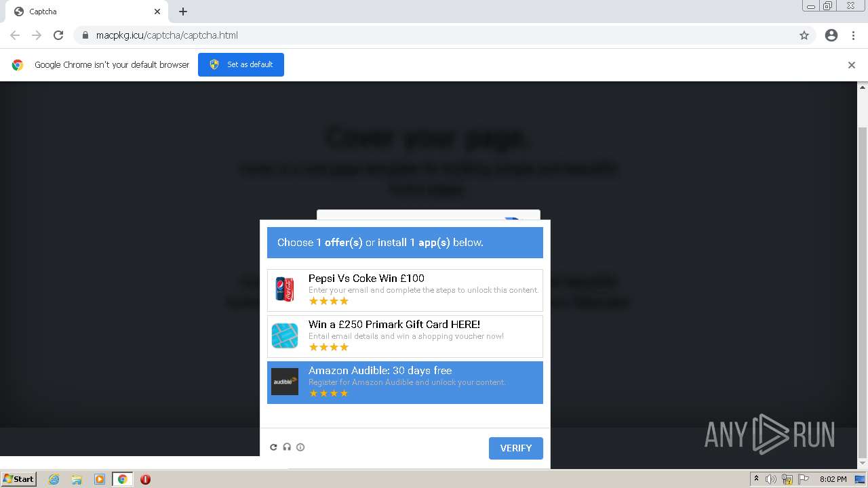Screen dimensions: 868x488
Task: Click the red stop-sign taskbar icon
Action: 145,479
